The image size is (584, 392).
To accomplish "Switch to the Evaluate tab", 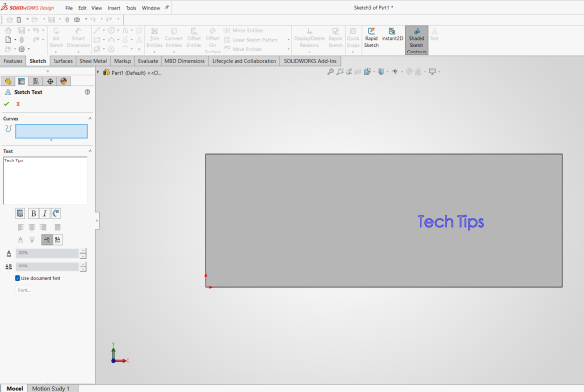I will coord(148,61).
